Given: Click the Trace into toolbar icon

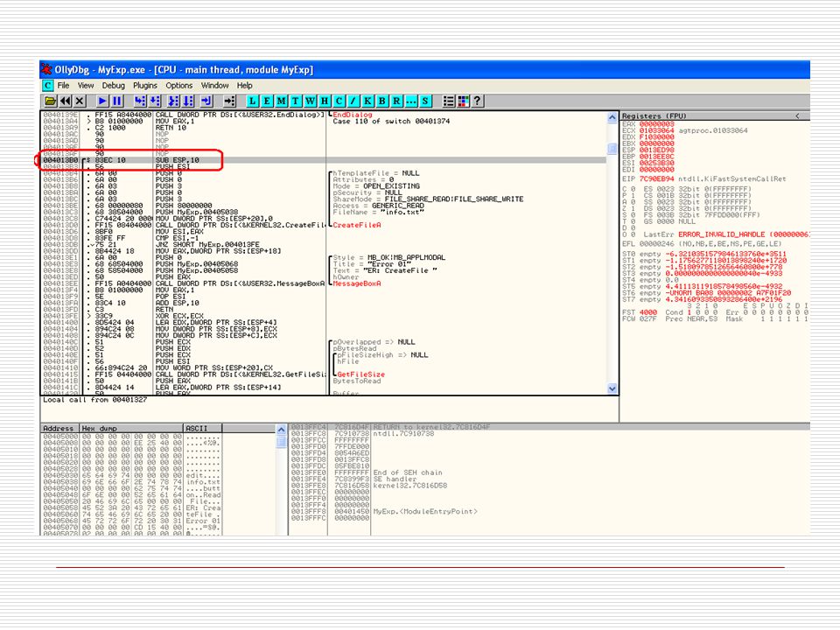Looking at the screenshot, I should tap(173, 101).
